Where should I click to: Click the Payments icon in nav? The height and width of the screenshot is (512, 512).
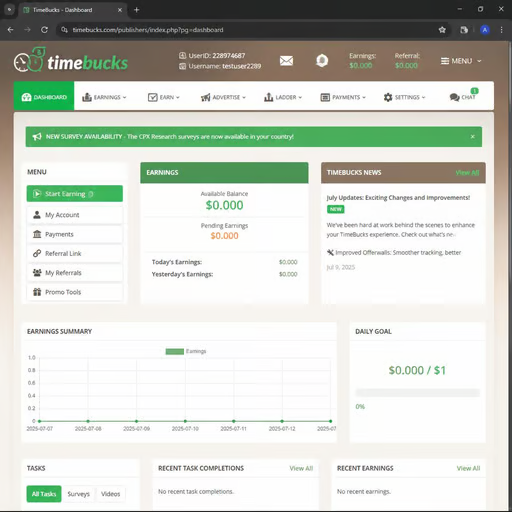[x=325, y=97]
